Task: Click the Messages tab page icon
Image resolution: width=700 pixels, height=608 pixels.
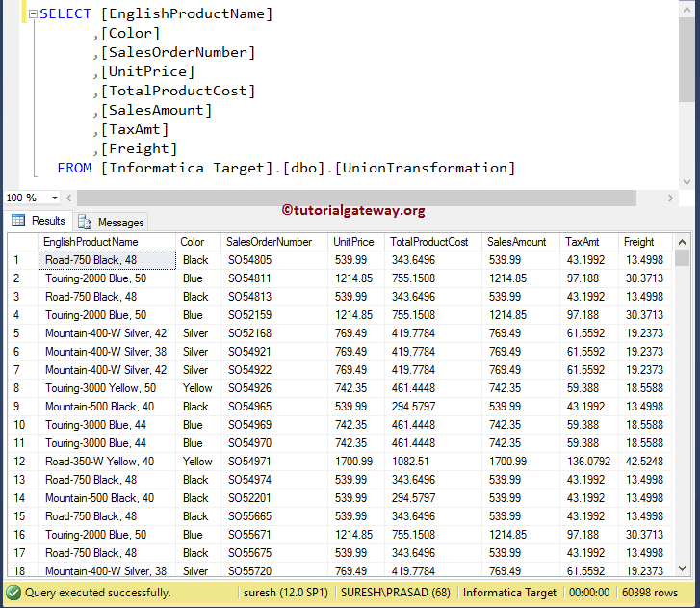Action: tap(85, 222)
